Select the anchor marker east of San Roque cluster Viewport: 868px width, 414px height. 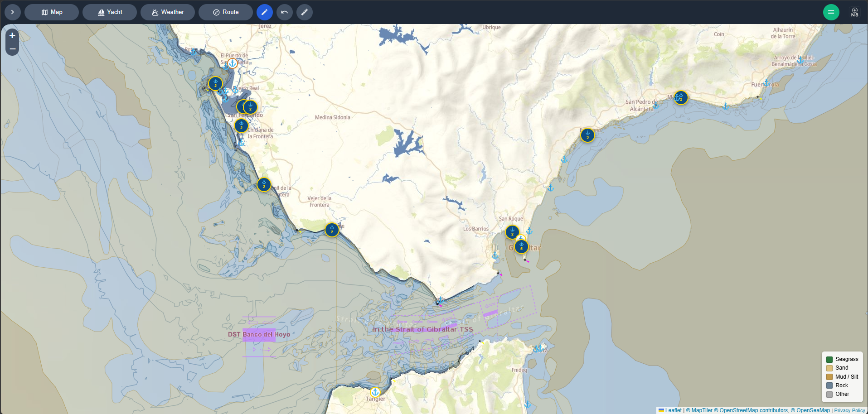click(x=529, y=231)
